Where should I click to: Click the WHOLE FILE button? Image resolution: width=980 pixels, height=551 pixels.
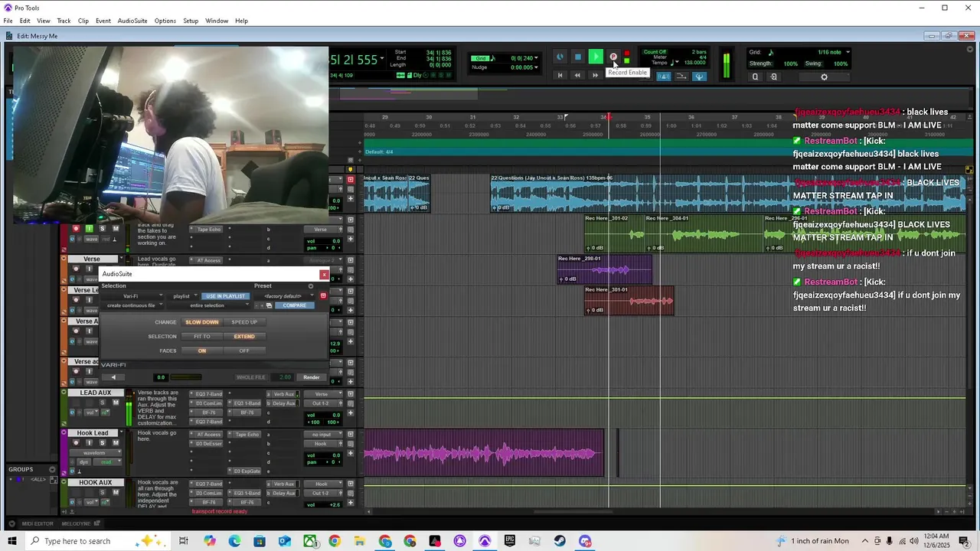[251, 377]
